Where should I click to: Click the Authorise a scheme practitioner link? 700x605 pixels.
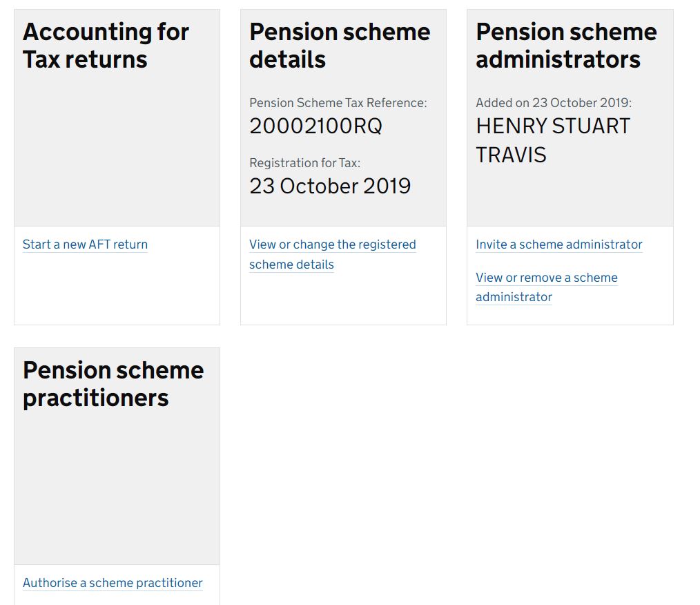click(x=113, y=583)
